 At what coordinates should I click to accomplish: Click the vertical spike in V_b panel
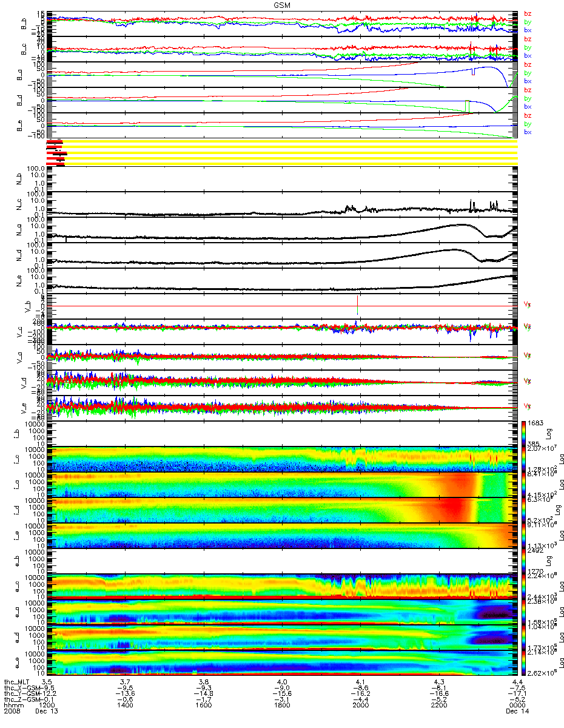tap(358, 305)
